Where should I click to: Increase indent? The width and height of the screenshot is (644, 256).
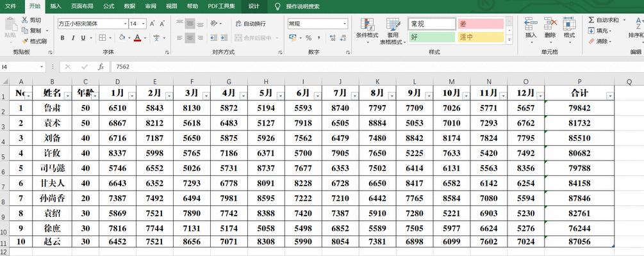225,38
